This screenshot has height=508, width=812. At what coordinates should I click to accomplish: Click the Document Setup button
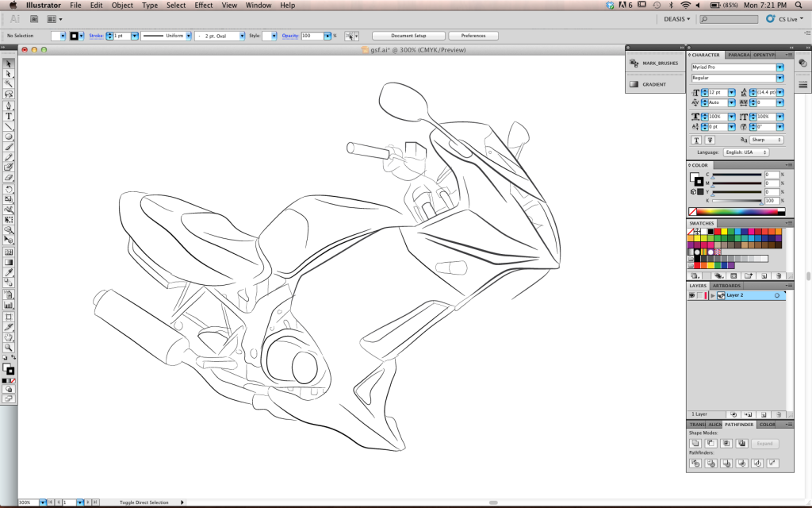(x=408, y=36)
